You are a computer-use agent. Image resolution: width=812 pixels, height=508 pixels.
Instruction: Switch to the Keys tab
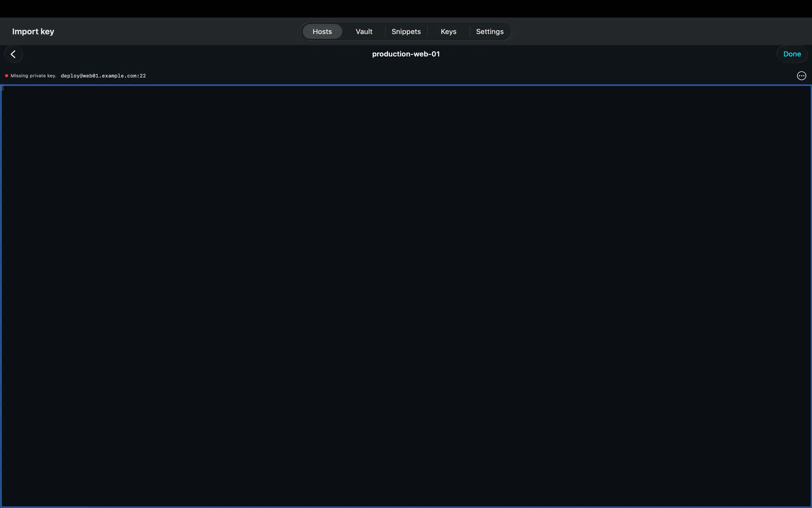(448, 31)
